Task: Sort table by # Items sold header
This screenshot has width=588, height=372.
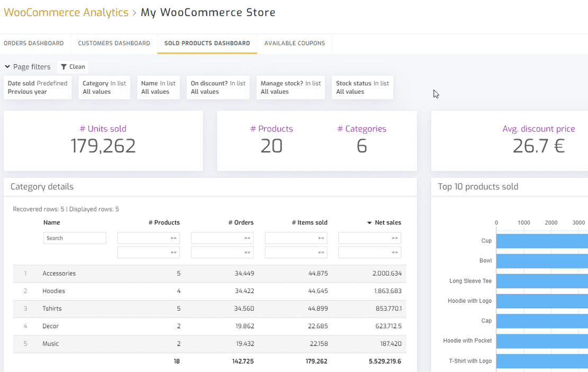Action: (x=309, y=223)
